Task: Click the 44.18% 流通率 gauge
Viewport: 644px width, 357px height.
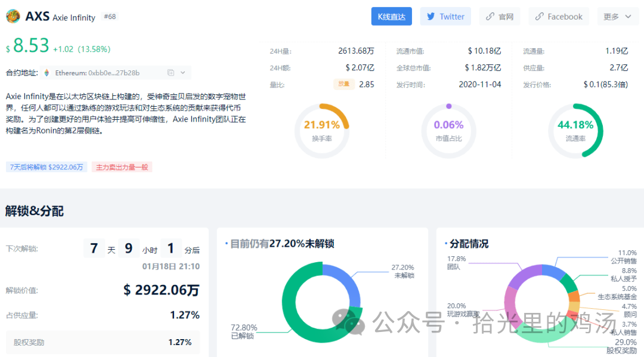Action: [x=575, y=131]
